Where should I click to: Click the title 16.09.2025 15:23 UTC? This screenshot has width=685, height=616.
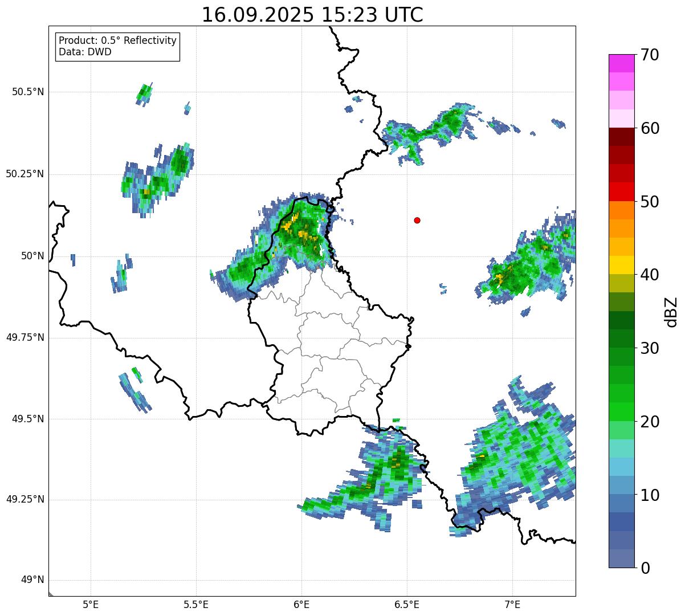click(x=312, y=15)
